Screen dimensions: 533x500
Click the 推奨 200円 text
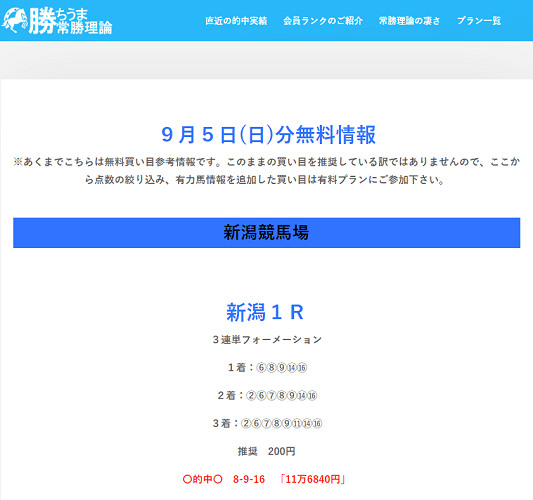pyautogui.click(x=266, y=451)
